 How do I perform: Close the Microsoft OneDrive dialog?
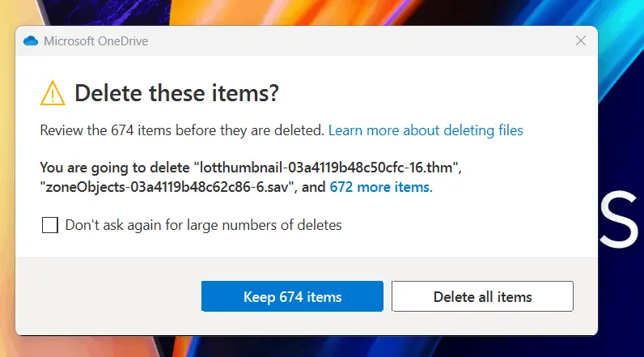581,40
